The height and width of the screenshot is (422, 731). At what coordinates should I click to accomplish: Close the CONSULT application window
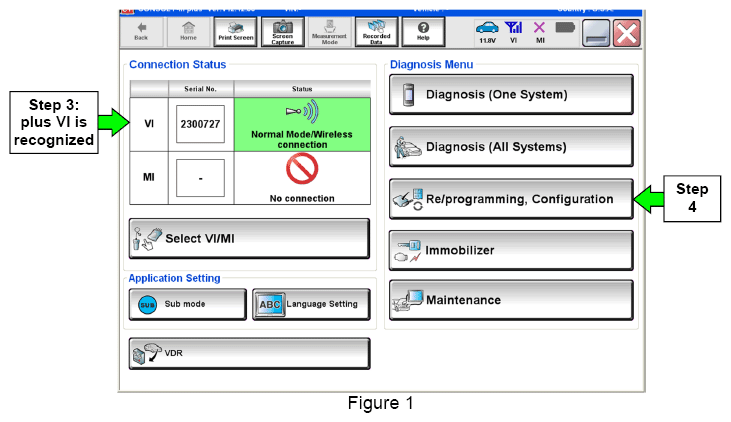click(627, 33)
